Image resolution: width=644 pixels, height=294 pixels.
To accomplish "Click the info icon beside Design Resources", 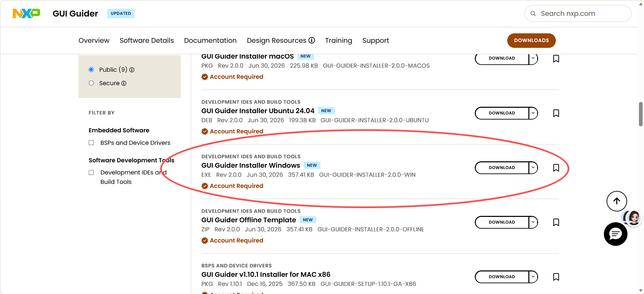I will (312, 40).
